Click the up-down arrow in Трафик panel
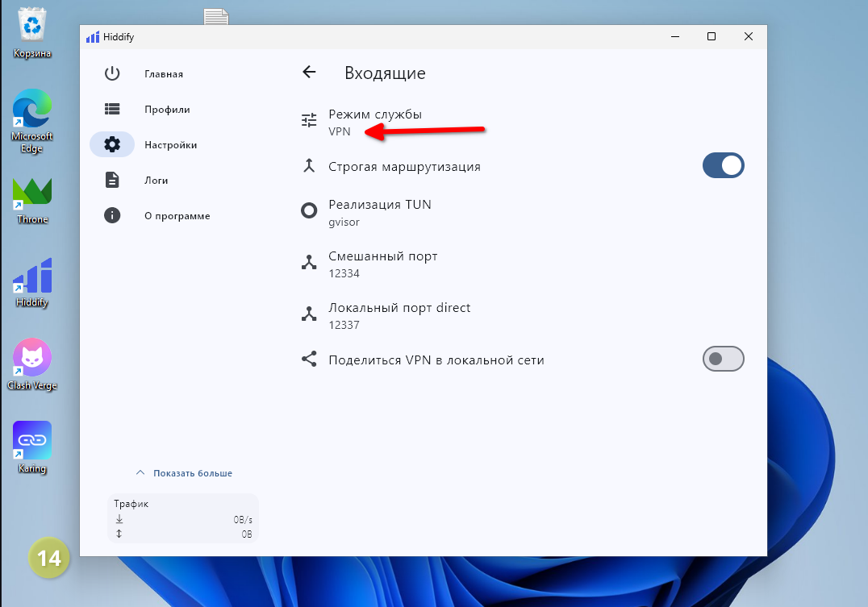Image resolution: width=868 pixels, height=607 pixels. (x=119, y=534)
